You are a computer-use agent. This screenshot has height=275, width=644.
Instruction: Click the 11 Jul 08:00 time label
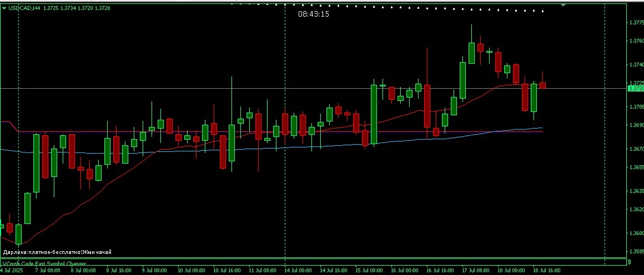(x=261, y=271)
